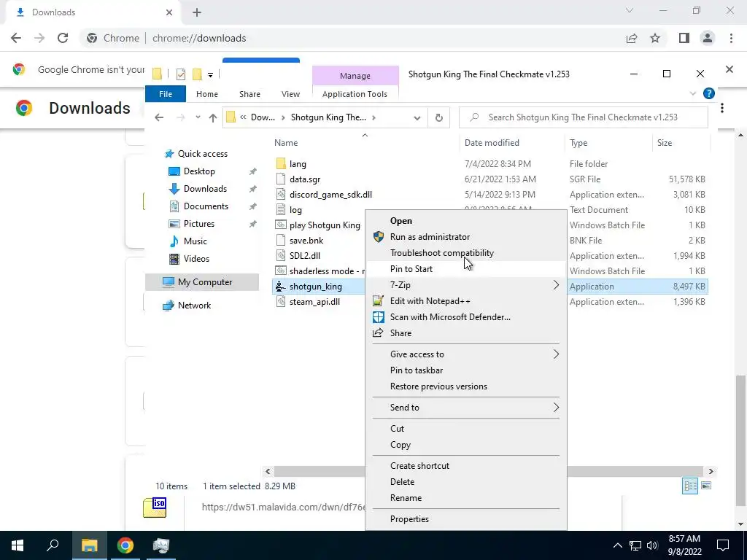Click the horizontal scrollbar right arrow

click(x=711, y=472)
